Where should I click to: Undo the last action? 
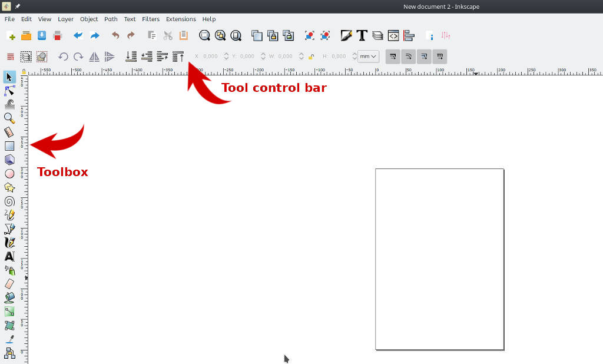point(115,35)
